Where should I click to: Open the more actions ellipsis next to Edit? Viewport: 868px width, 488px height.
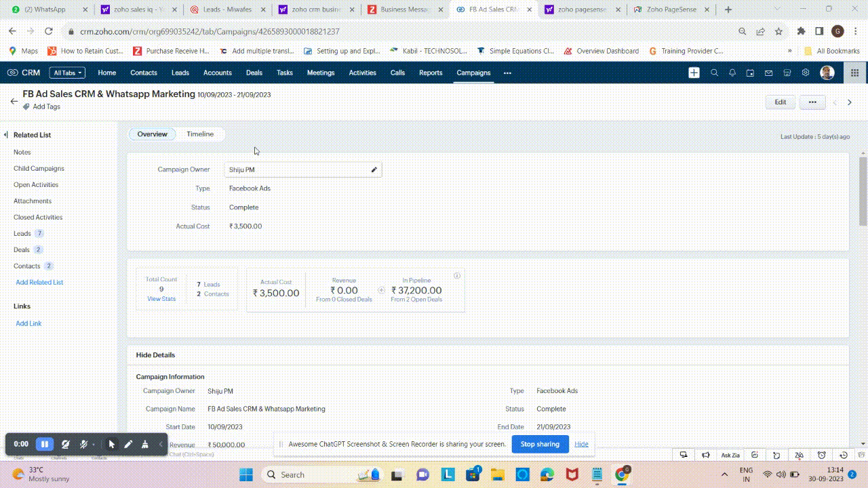point(812,102)
